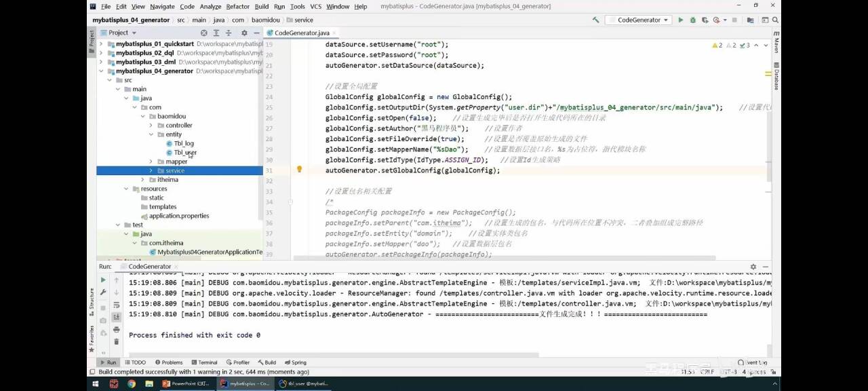Expand the mapper folder
Image resolution: width=868 pixels, height=391 pixels.
(x=151, y=162)
